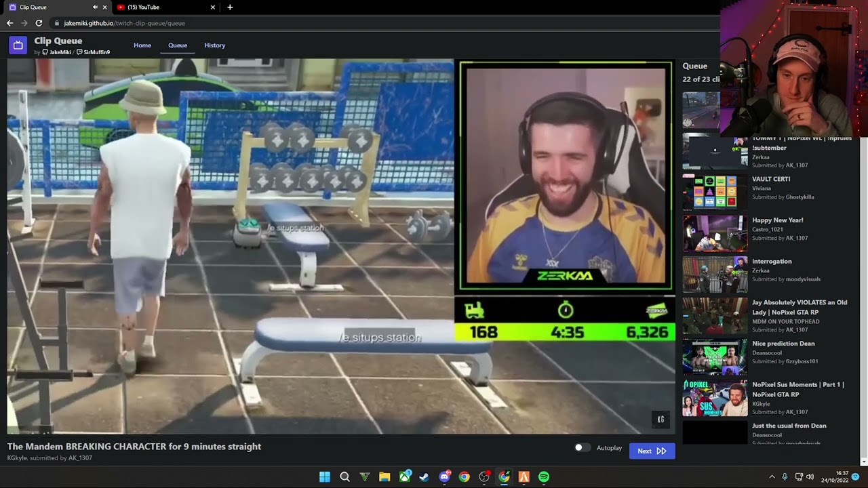Select the Nice prediction Dean clip
Viewport: 868px width, 488px height.
(783, 344)
